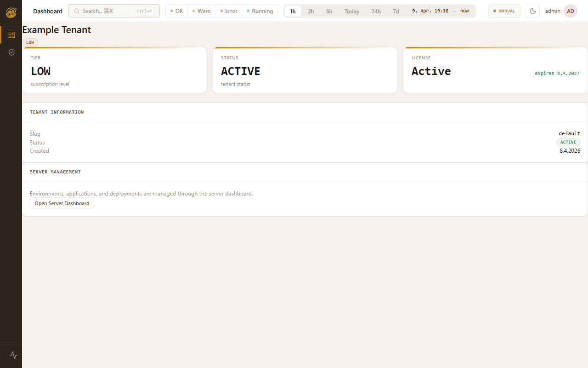Open the admin user menu
Image resolution: width=588 pixels, height=368 pixels.
553,11
